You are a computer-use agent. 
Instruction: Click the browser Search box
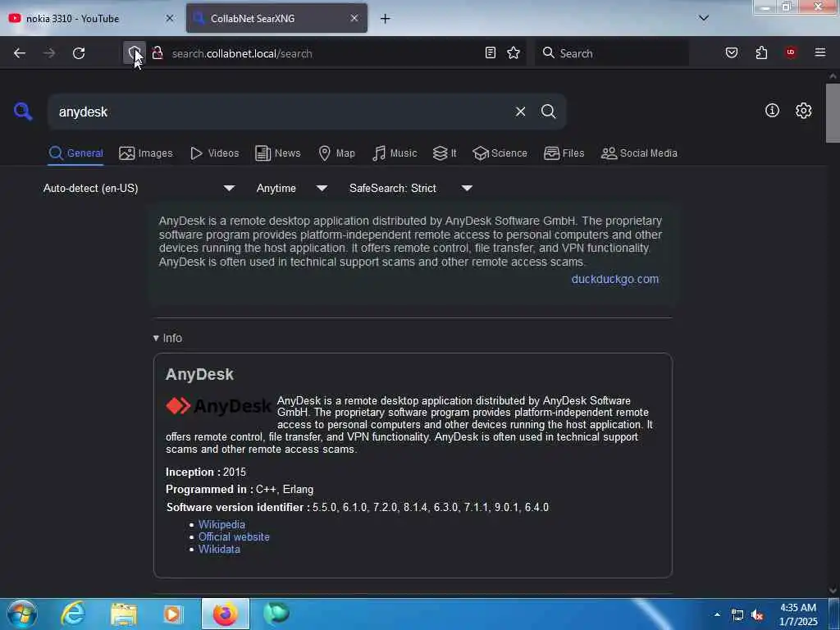[x=612, y=53]
